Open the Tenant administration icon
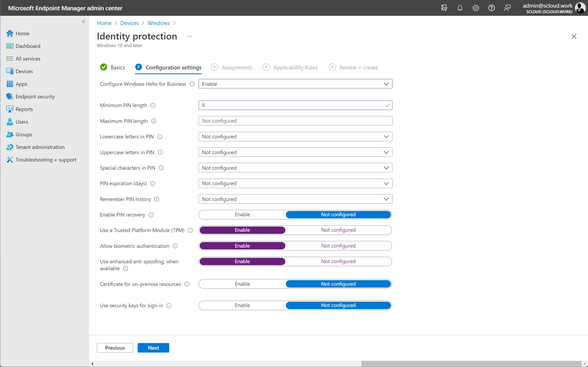Image resolution: width=588 pixels, height=367 pixels. [x=10, y=147]
